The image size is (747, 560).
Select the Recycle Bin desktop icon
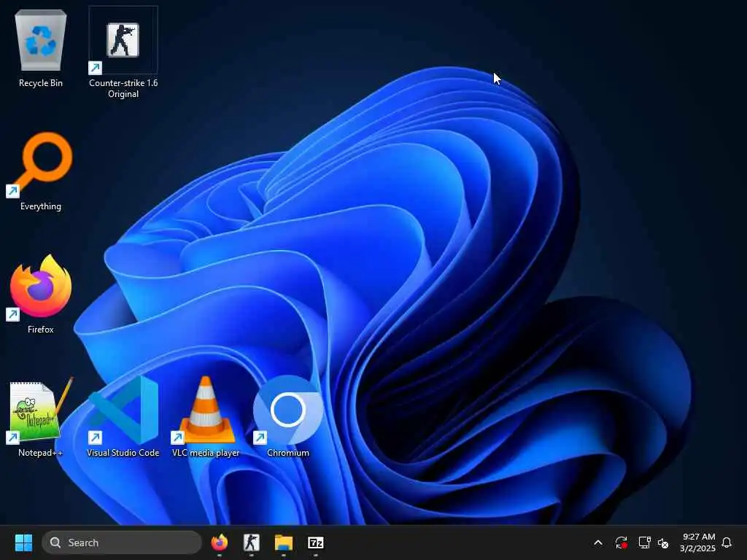tap(41, 41)
